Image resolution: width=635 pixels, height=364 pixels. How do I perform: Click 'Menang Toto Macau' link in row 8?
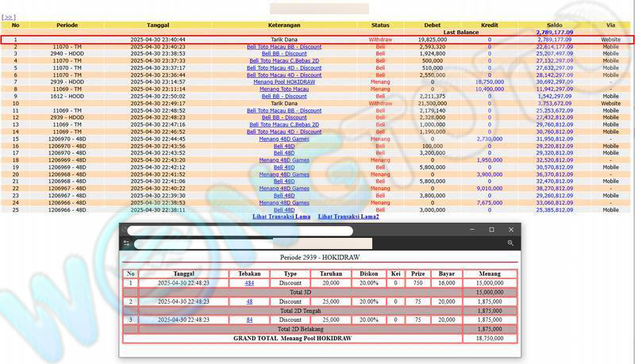(x=284, y=89)
